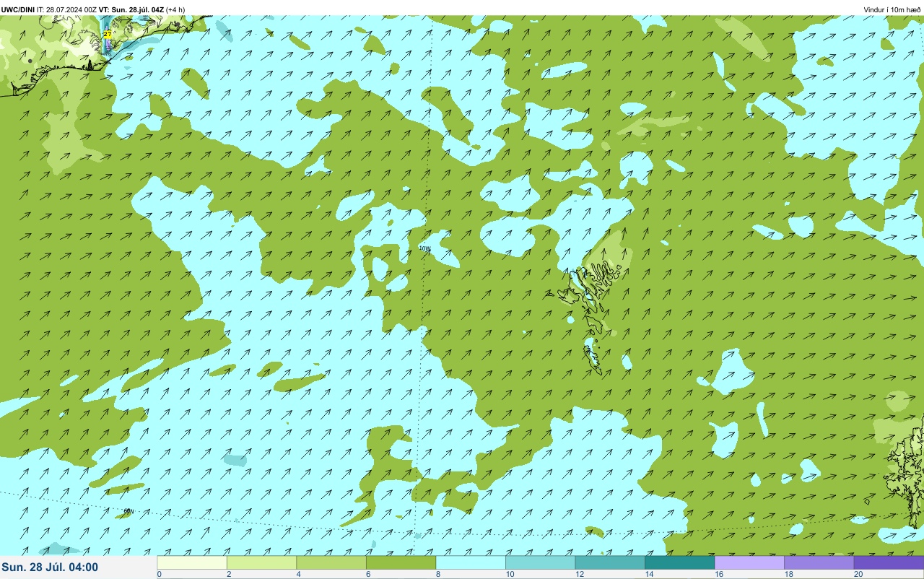
Task: Click the 'VT: Sun. 28.júl. 04Z' valid time text
Action: (131, 9)
